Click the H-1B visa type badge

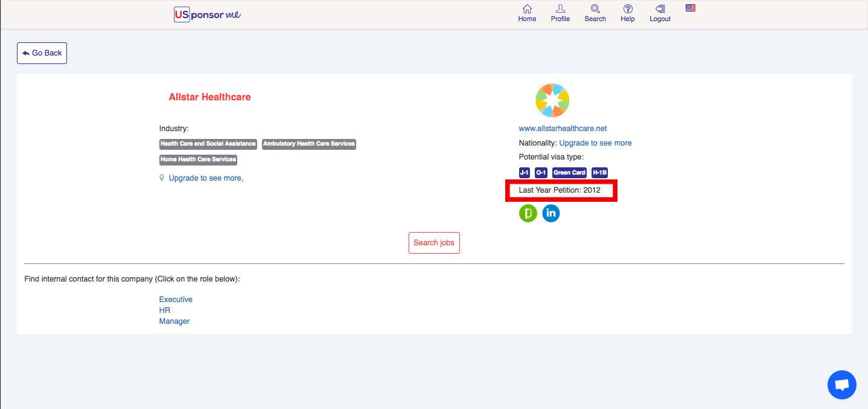(599, 173)
